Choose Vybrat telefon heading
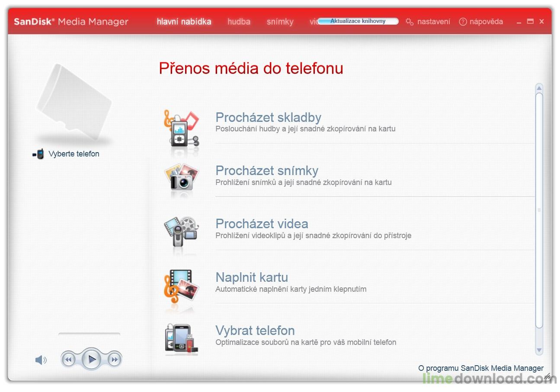 coord(255,331)
